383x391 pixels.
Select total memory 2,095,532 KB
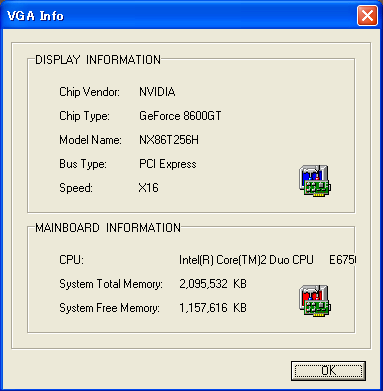[213, 284]
